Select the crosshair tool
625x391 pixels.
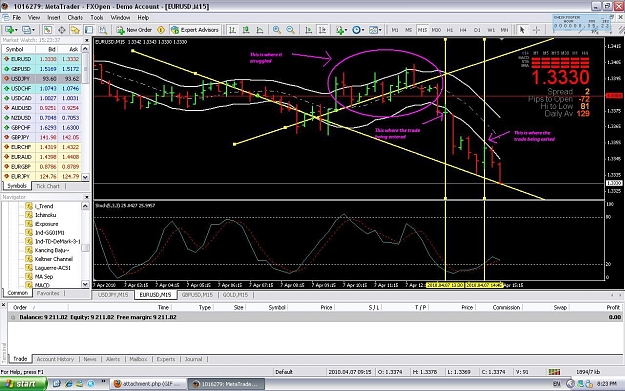click(536, 30)
